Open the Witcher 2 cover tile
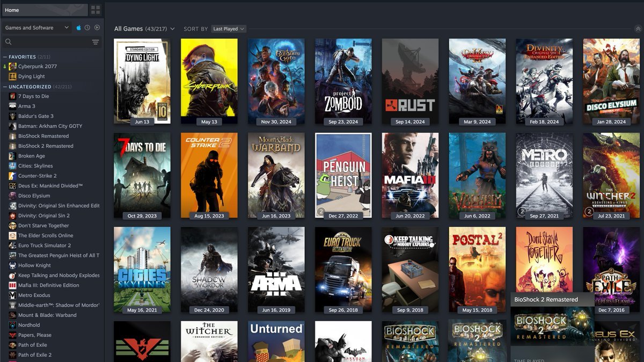 [x=611, y=176]
